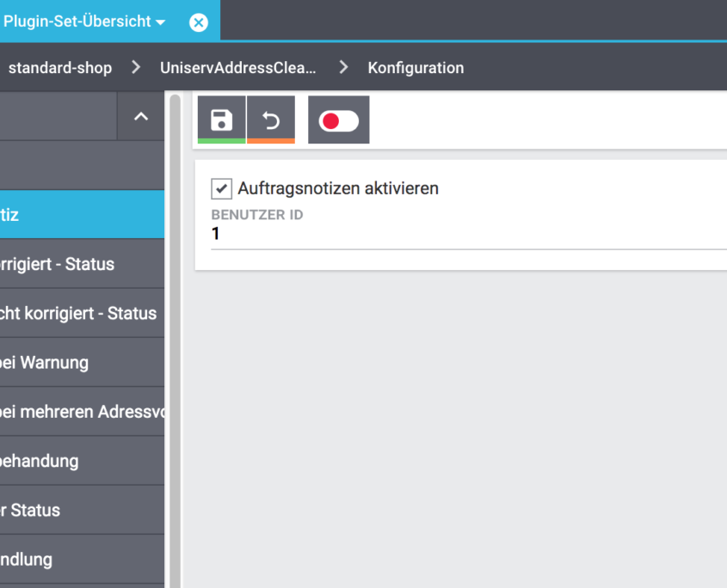Open 'cht korrigiert - Status' sidebar entry

[x=82, y=313]
